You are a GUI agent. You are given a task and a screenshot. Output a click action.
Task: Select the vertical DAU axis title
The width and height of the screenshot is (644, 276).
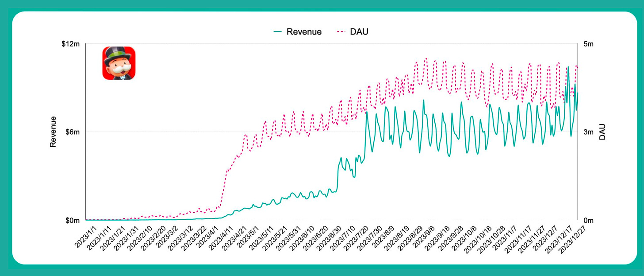[602, 132]
